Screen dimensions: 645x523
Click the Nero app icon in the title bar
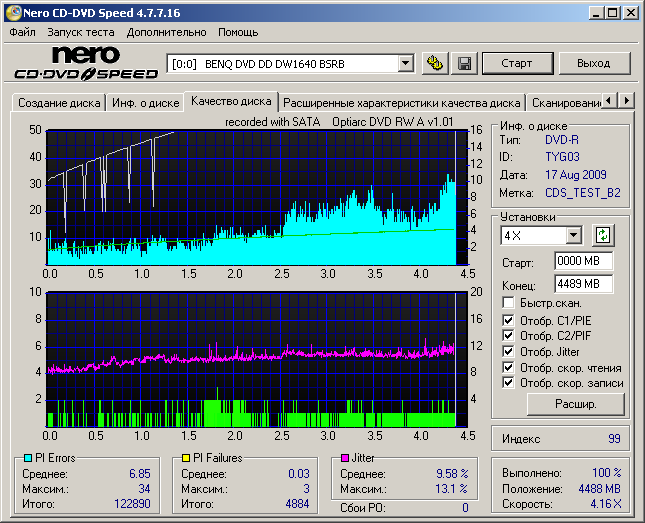pos(12,12)
